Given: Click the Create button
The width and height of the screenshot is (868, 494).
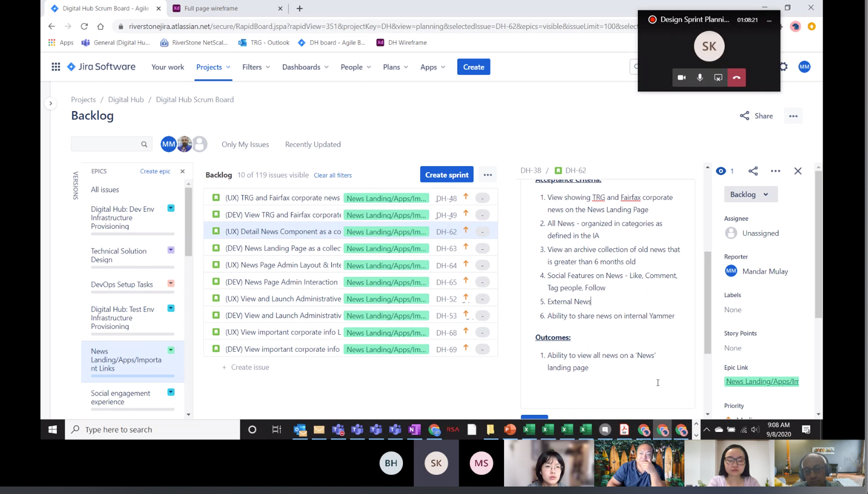Looking at the screenshot, I should 474,67.
